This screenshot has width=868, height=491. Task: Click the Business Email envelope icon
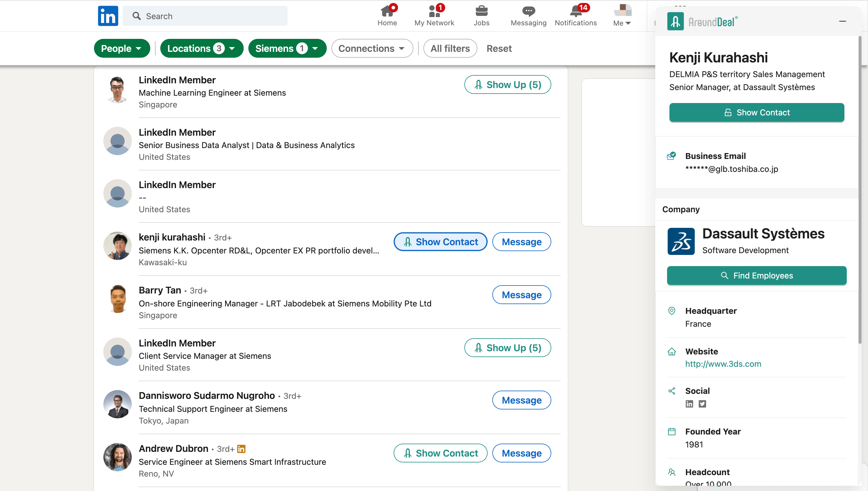671,156
